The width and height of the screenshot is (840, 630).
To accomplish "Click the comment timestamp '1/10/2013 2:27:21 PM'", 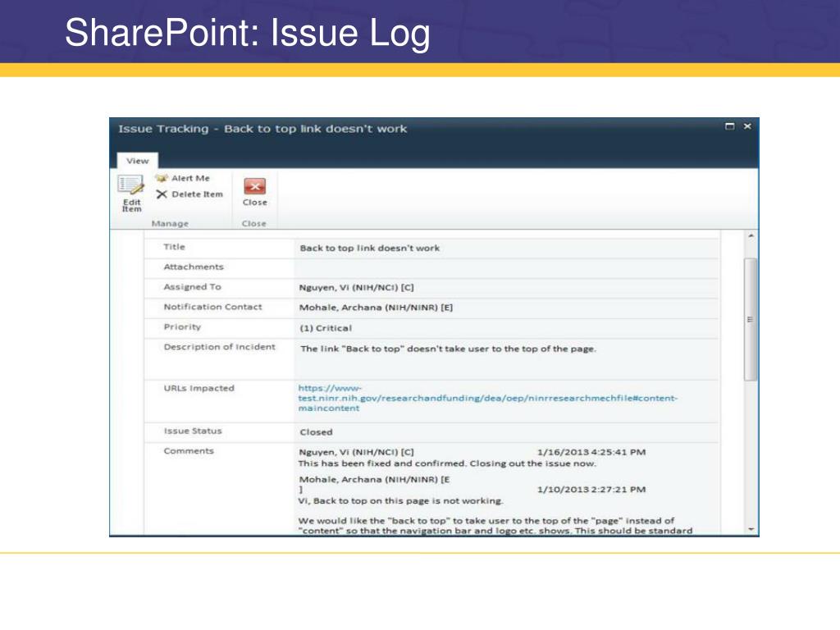I will point(591,489).
